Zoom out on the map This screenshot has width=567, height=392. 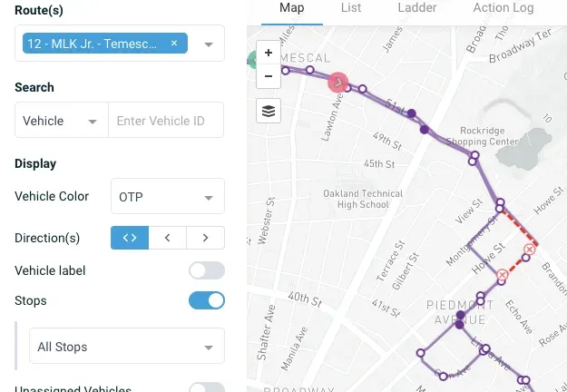click(269, 76)
